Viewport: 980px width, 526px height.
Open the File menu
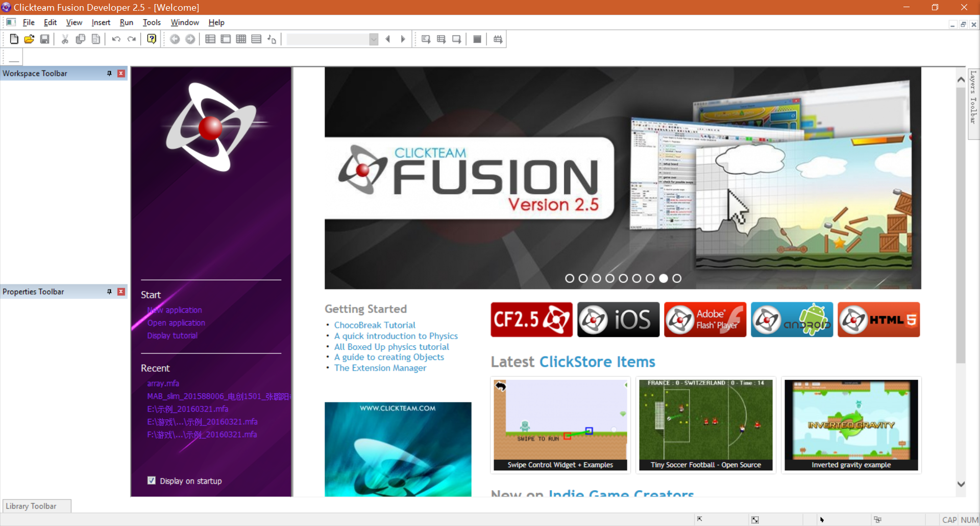coord(29,22)
